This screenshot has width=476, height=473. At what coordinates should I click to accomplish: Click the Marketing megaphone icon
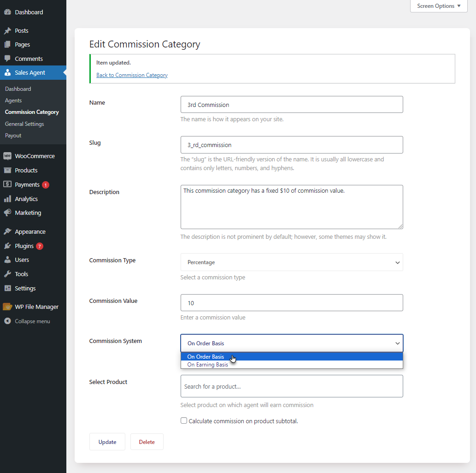pos(7,213)
